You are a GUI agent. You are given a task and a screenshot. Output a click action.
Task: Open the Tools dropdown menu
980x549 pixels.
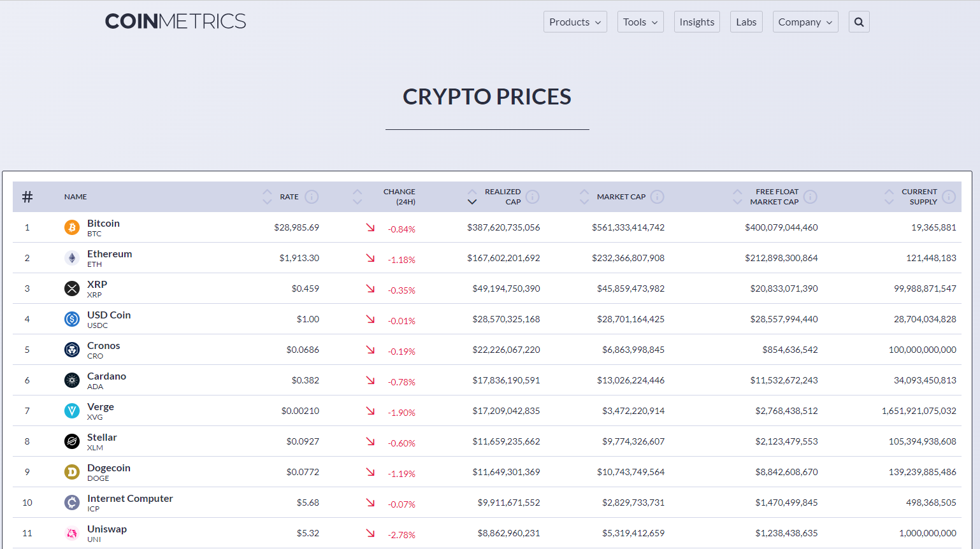[x=640, y=22]
